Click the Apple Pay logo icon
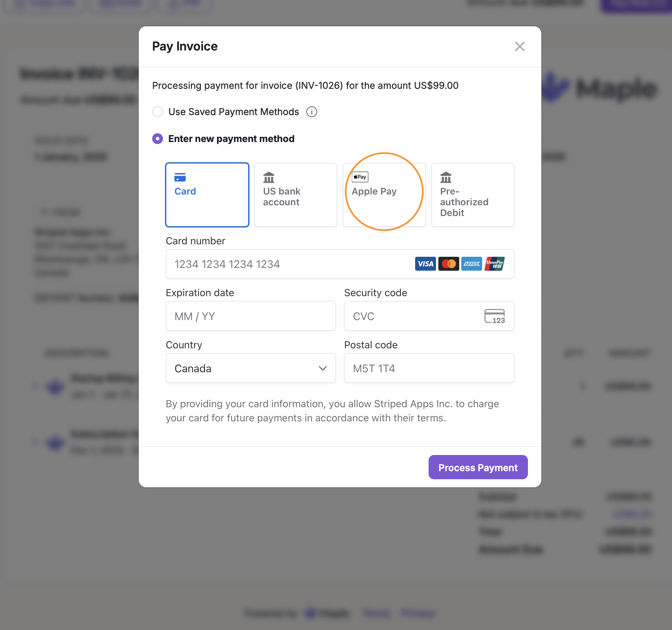This screenshot has height=630, width=672. (360, 177)
